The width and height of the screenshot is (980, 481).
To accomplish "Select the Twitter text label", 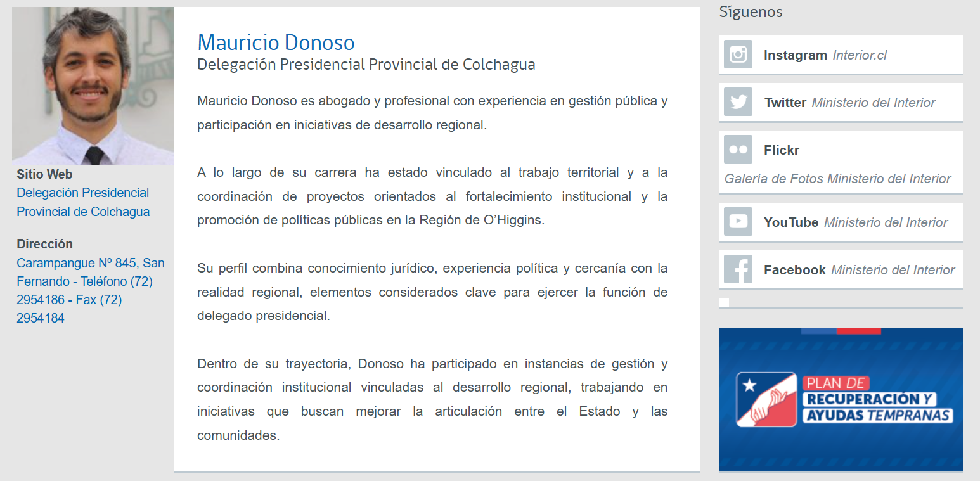I will click(785, 103).
